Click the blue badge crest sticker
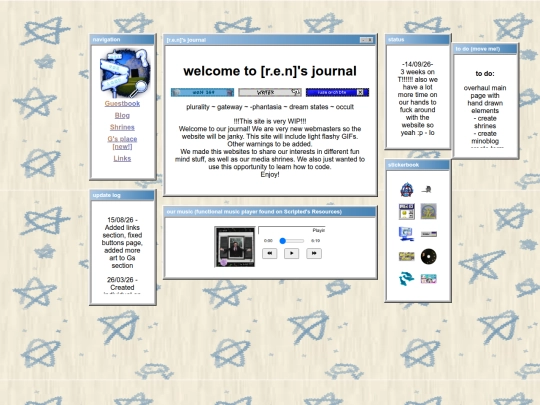The image size is (540, 405). [407, 190]
